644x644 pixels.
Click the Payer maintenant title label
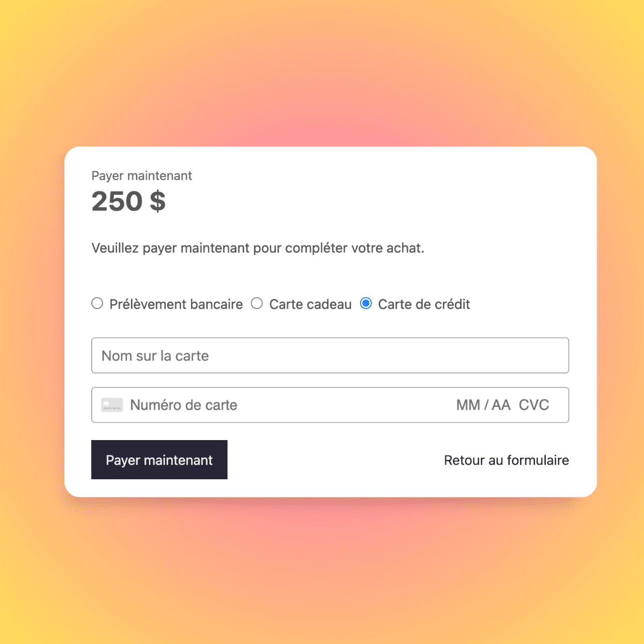tap(141, 175)
